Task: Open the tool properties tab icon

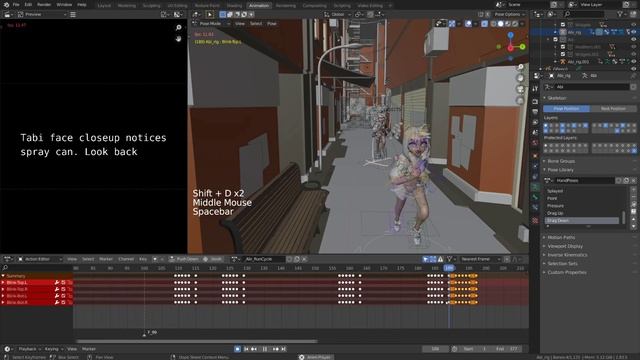Action: 535,89
